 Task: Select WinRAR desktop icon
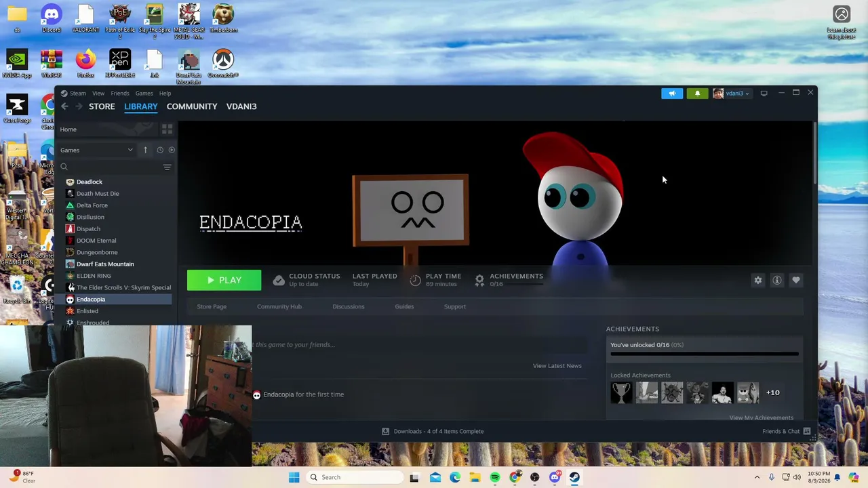click(x=51, y=64)
